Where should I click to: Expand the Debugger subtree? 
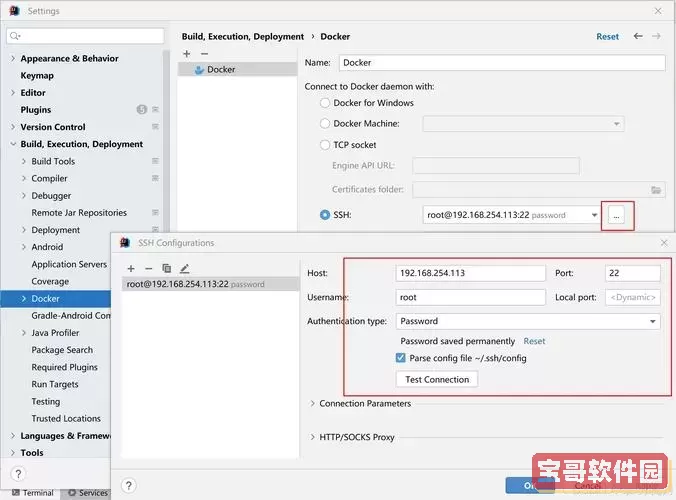pyautogui.click(x=24, y=195)
